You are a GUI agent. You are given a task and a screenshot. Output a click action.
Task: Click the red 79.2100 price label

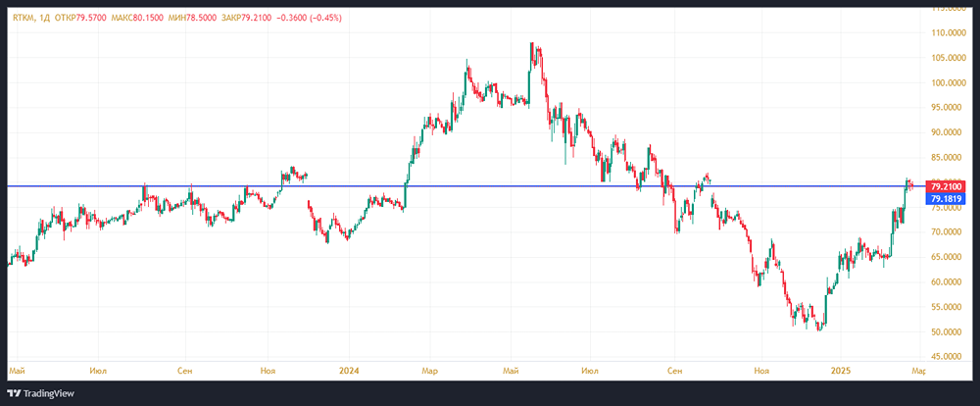[x=948, y=186]
